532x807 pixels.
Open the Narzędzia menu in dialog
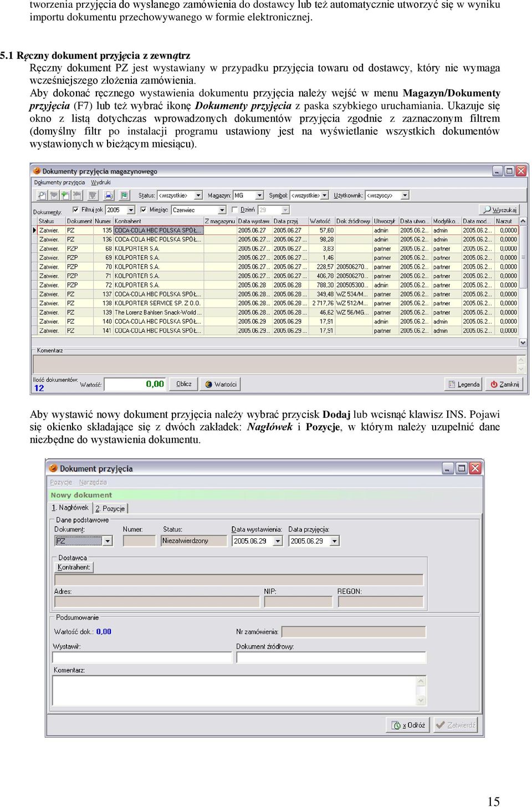93,482
